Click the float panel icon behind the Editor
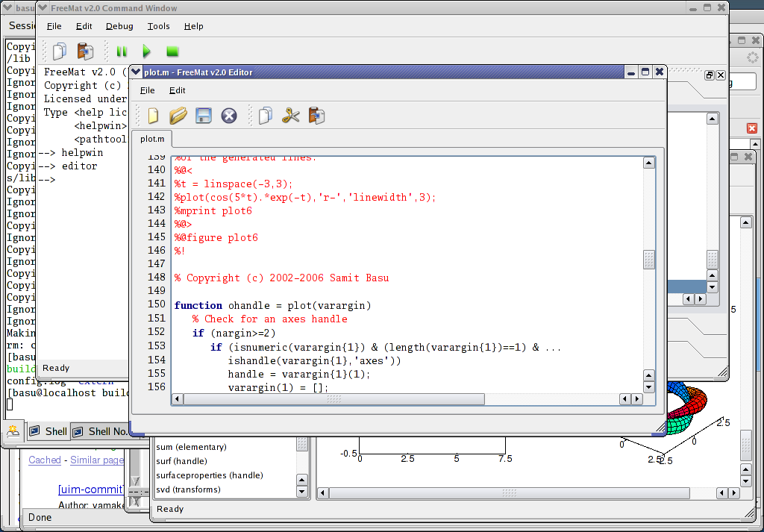This screenshot has width=764, height=532. click(x=710, y=75)
